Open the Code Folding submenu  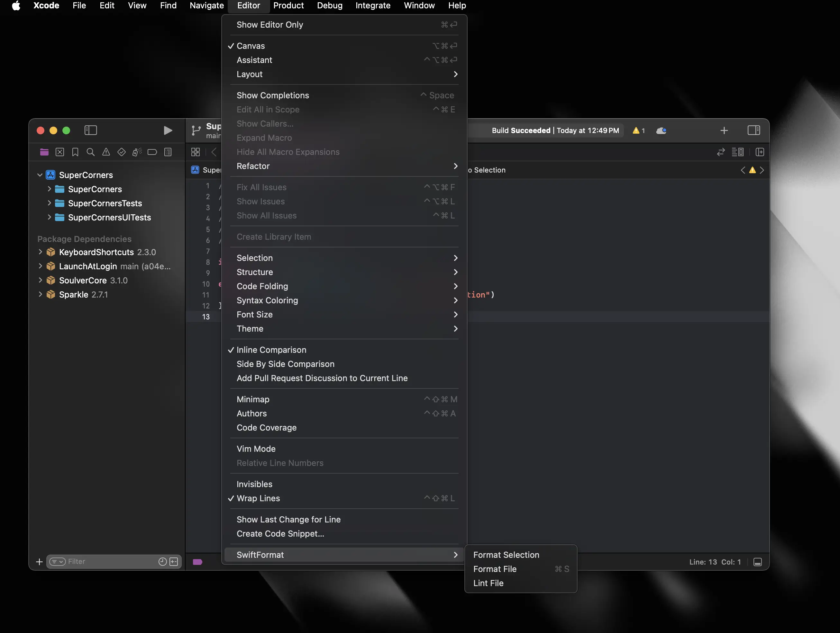262,286
